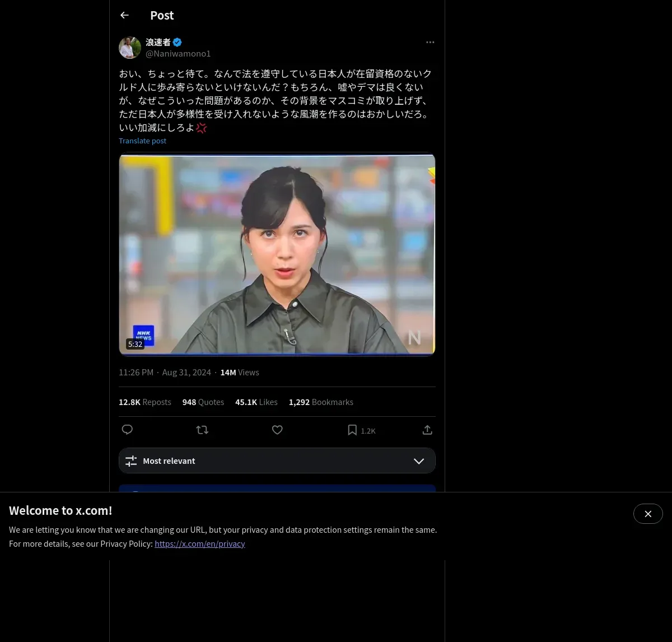Open the post's three-dot more menu
The height and width of the screenshot is (642, 672).
(x=430, y=42)
